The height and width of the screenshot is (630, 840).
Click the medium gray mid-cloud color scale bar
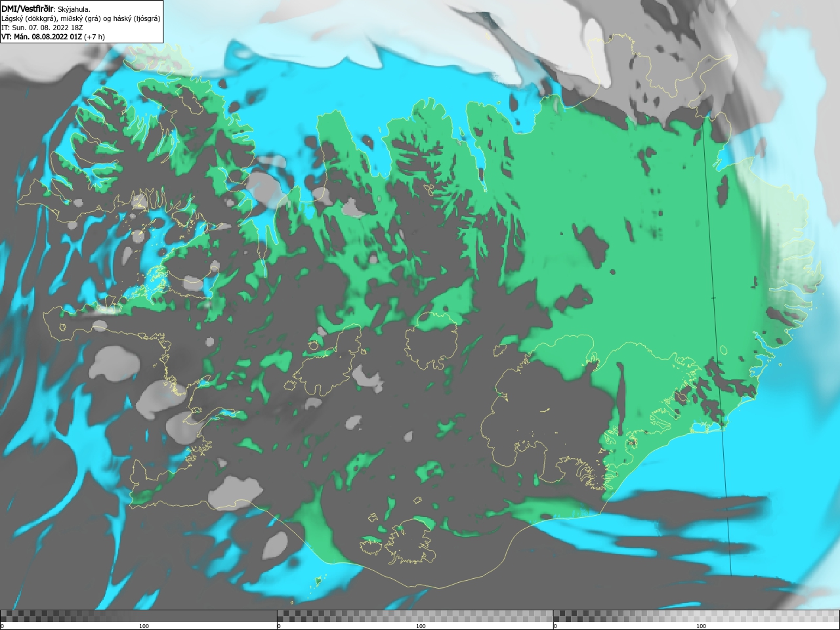[x=415, y=616]
